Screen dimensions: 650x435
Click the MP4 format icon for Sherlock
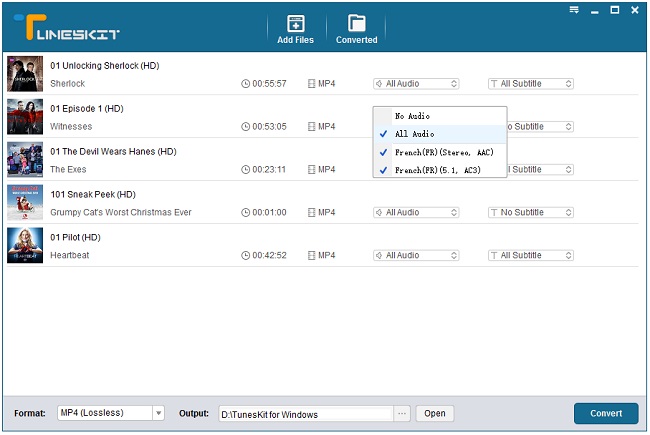pyautogui.click(x=312, y=84)
